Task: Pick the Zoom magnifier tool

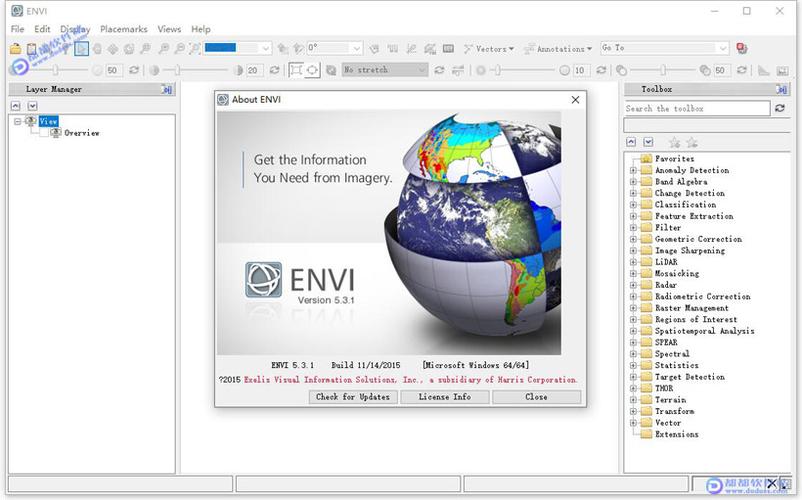Action: (x=146, y=49)
